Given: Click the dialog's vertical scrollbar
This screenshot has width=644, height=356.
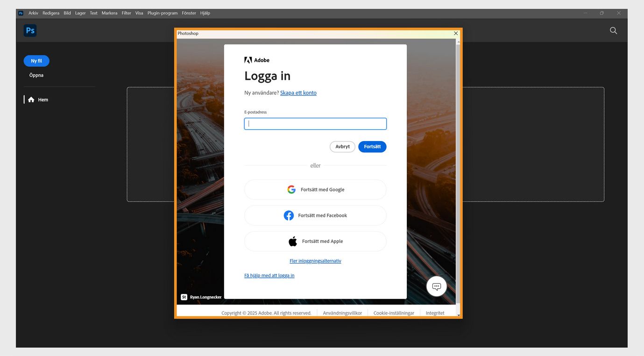Looking at the screenshot, I should click(458, 173).
